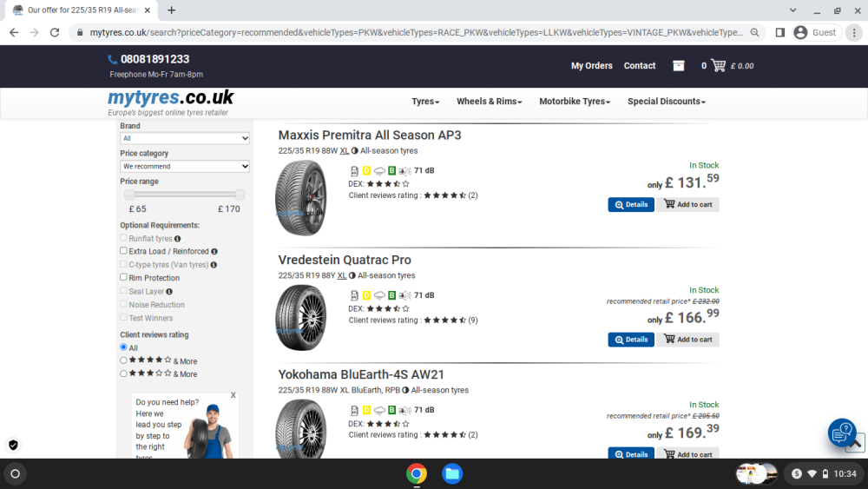Click the browser zoom magnifier in address bar
The width and height of the screenshot is (868, 489).
tap(754, 33)
